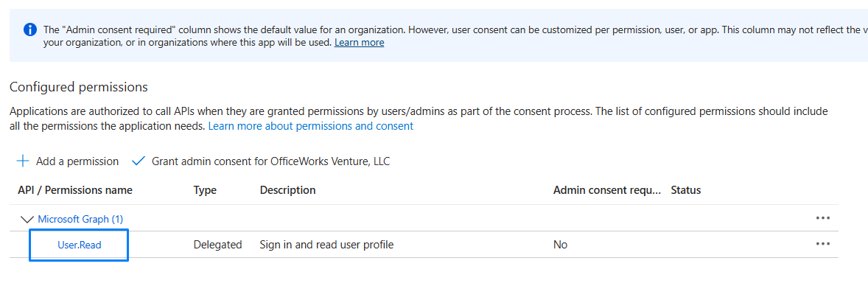Select the Delegated type cell

pyautogui.click(x=217, y=245)
